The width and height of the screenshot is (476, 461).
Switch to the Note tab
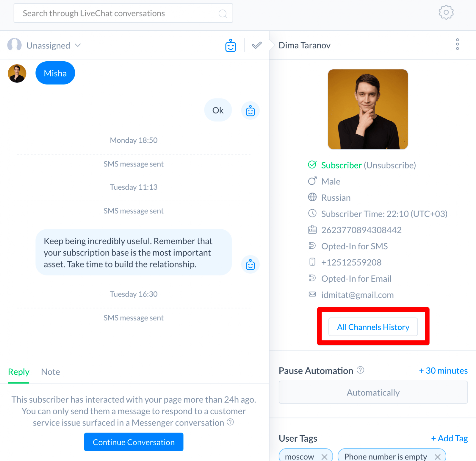(x=51, y=372)
